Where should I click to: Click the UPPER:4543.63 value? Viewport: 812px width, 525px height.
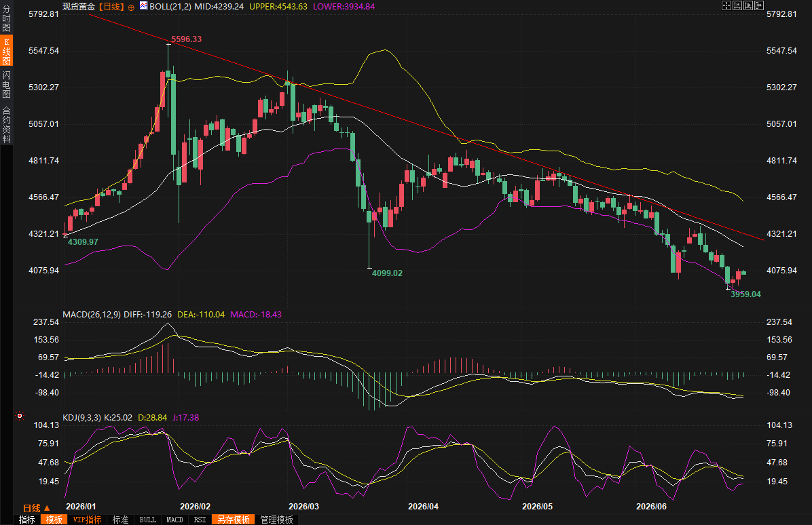[x=278, y=6]
